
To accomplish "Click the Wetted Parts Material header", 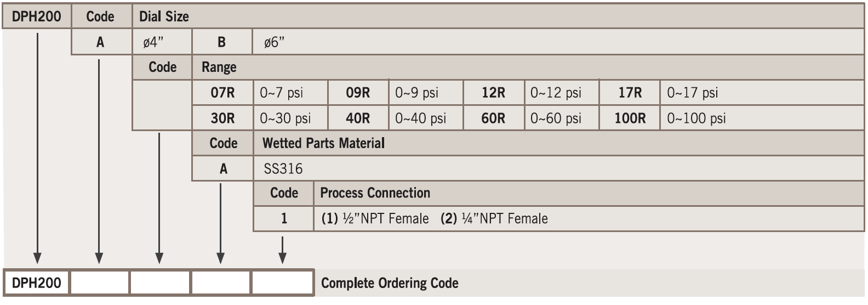I will 323,143.
